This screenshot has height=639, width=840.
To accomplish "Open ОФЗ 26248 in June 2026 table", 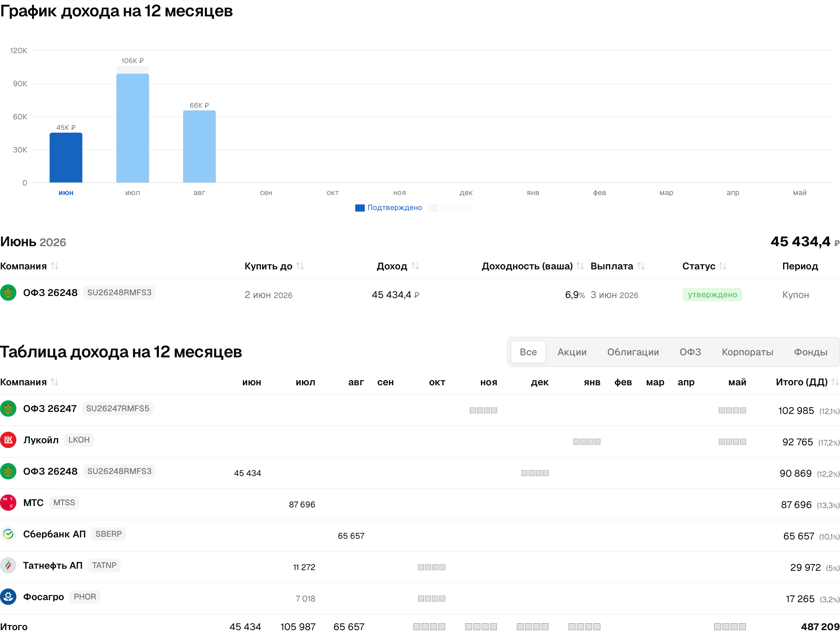I will pyautogui.click(x=50, y=293).
